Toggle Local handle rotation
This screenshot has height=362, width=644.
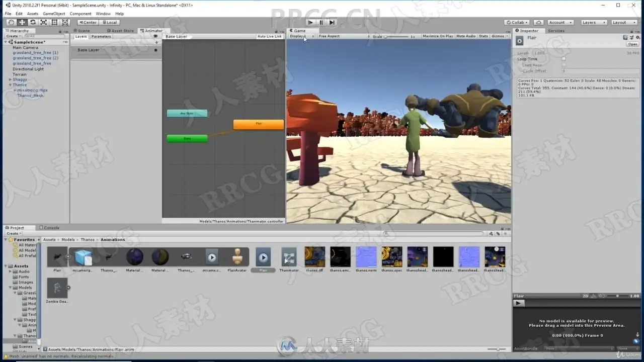click(109, 22)
